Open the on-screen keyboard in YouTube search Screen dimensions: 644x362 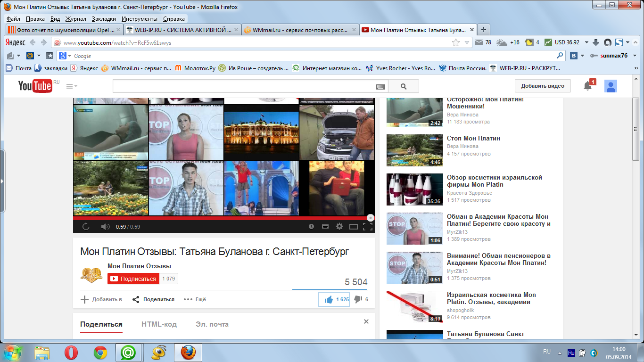pyautogui.click(x=380, y=87)
